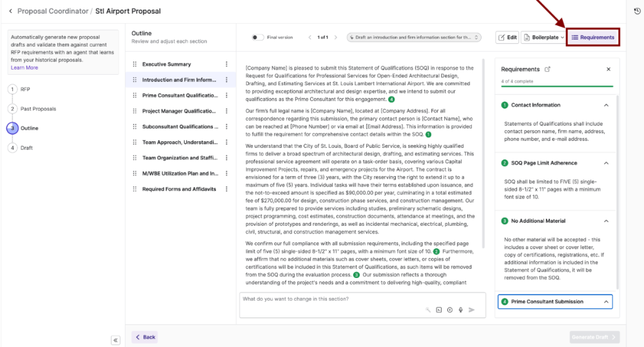Image resolution: width=644 pixels, height=347 pixels.
Task: Open Requirements in a new window icon
Action: pyautogui.click(x=547, y=69)
